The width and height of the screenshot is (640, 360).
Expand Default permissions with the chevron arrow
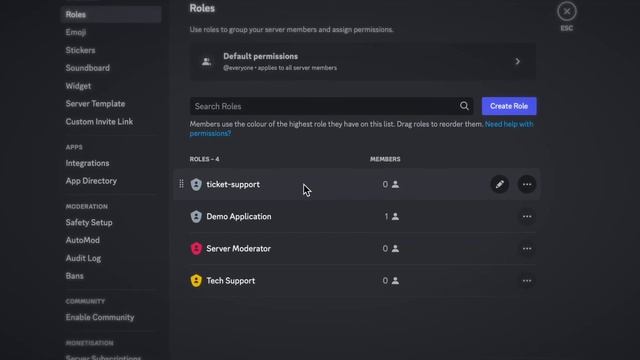pyautogui.click(x=518, y=62)
